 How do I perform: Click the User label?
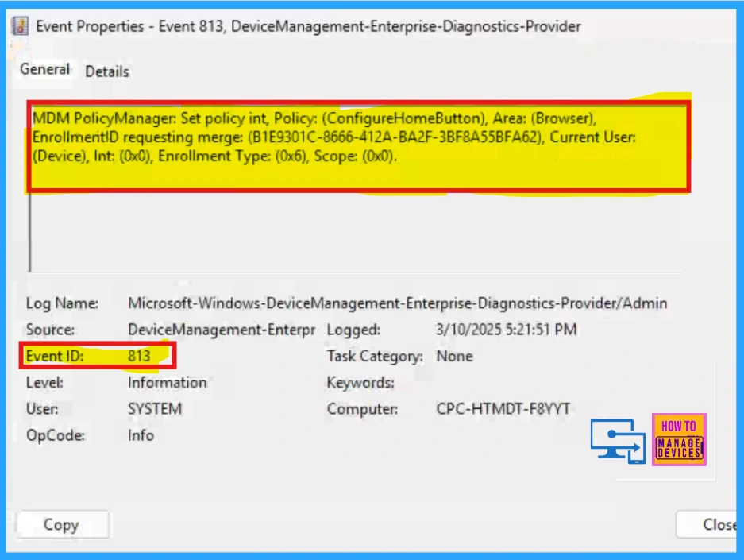(x=42, y=408)
